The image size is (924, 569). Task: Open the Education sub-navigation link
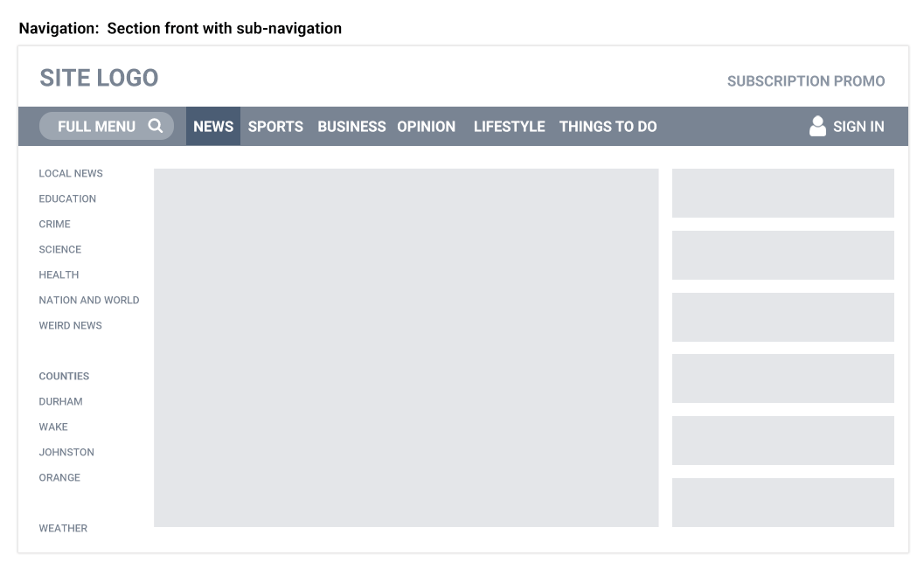(x=67, y=198)
